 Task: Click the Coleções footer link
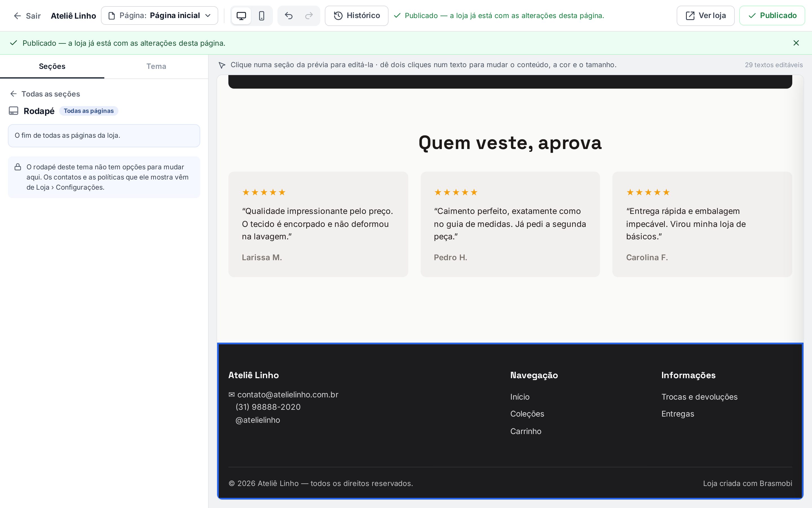click(x=527, y=414)
